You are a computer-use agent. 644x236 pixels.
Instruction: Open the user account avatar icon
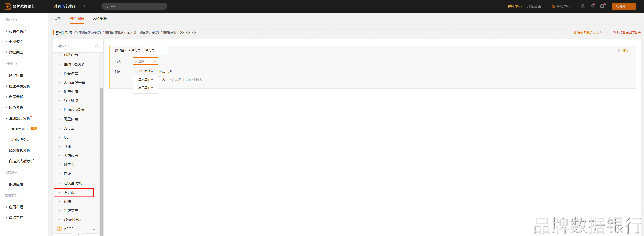[602, 6]
